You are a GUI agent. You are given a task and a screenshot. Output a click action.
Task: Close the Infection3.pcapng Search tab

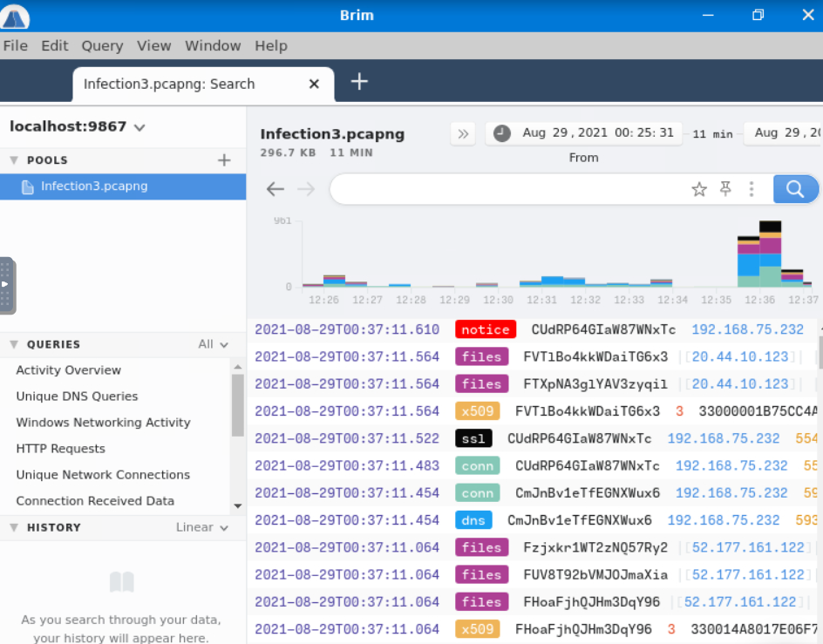(x=314, y=84)
